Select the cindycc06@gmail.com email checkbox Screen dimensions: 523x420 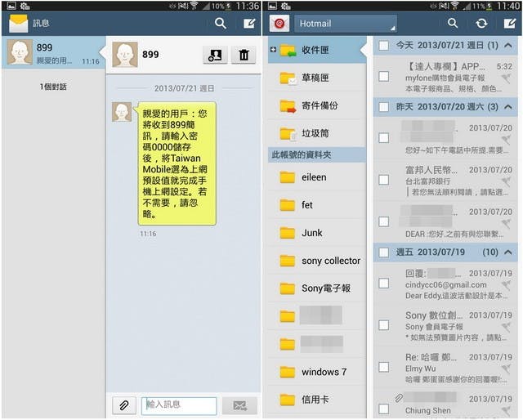[x=383, y=284]
